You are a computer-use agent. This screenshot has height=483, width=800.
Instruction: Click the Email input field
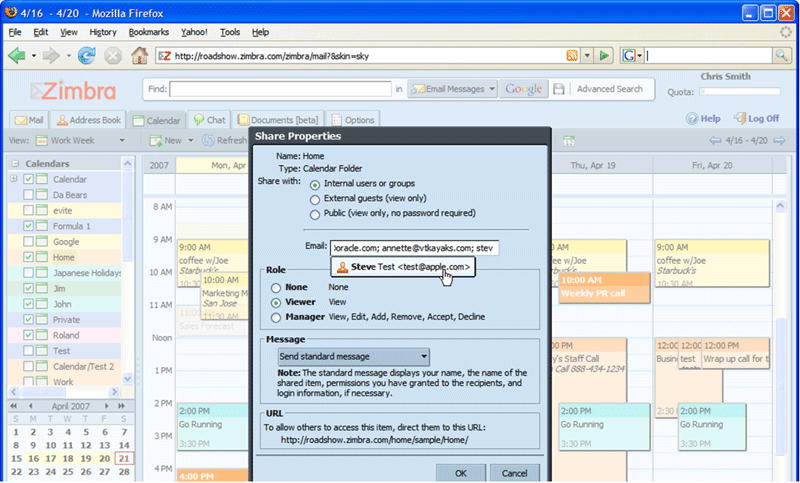414,248
